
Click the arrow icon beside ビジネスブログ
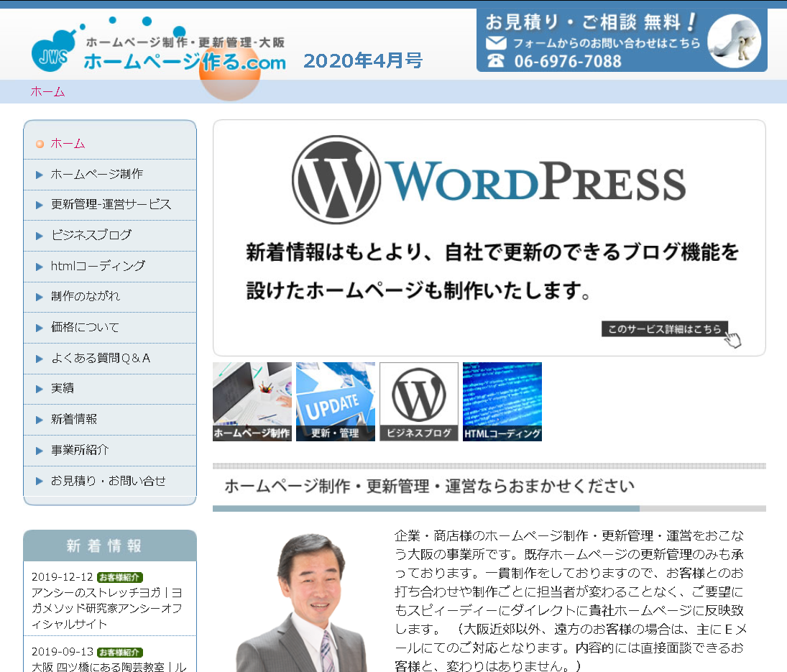(x=39, y=236)
